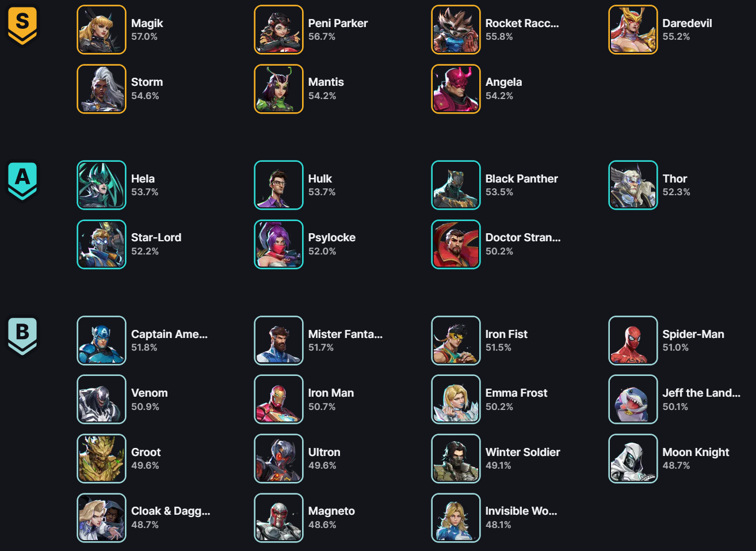Select the Magneto hero name
Viewport: 756px width, 551px height.
point(331,511)
